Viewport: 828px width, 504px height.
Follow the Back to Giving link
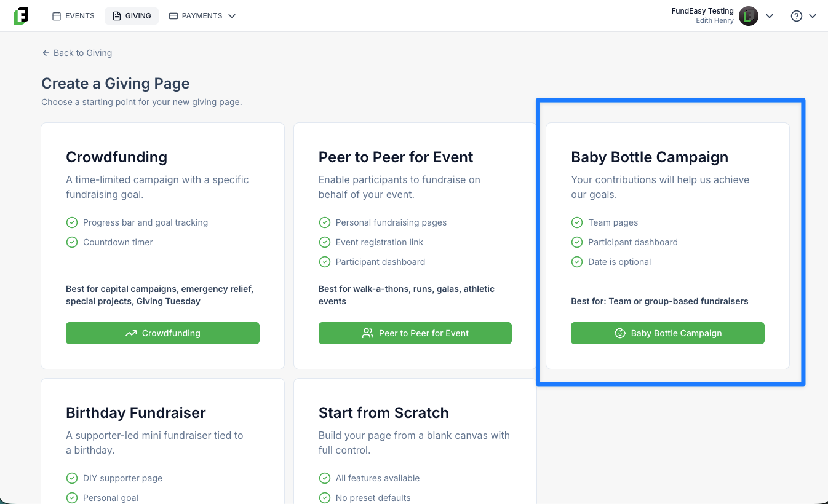(77, 53)
